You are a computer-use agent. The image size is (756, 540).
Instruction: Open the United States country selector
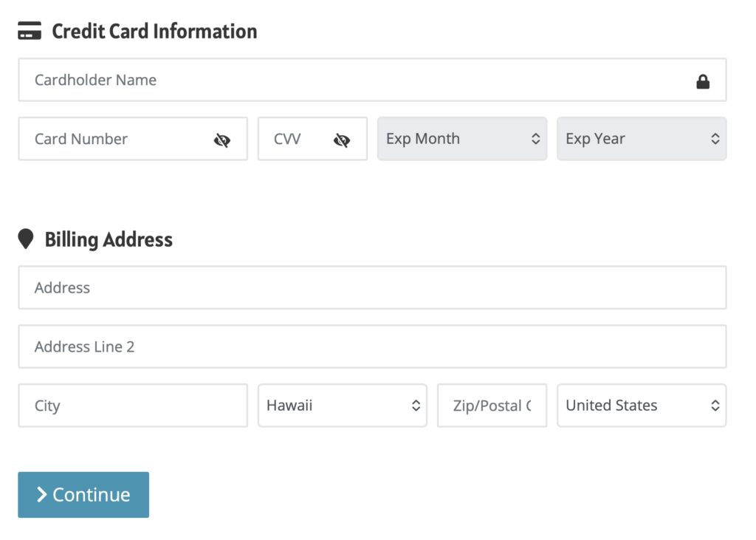point(642,406)
